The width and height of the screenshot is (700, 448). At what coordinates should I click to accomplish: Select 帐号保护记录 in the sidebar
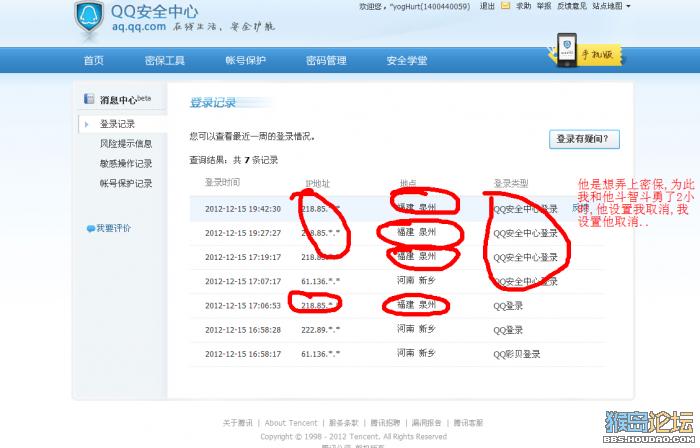126,183
